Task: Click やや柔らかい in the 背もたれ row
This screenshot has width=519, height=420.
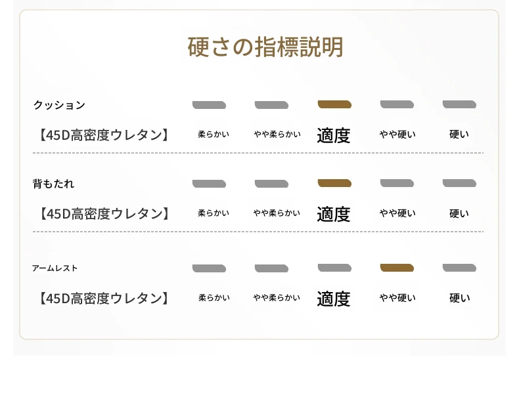Action: click(277, 213)
